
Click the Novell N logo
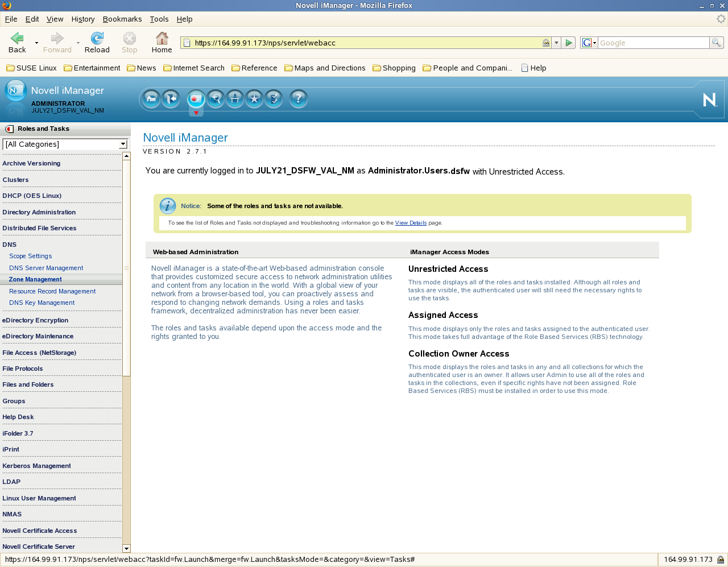point(710,100)
